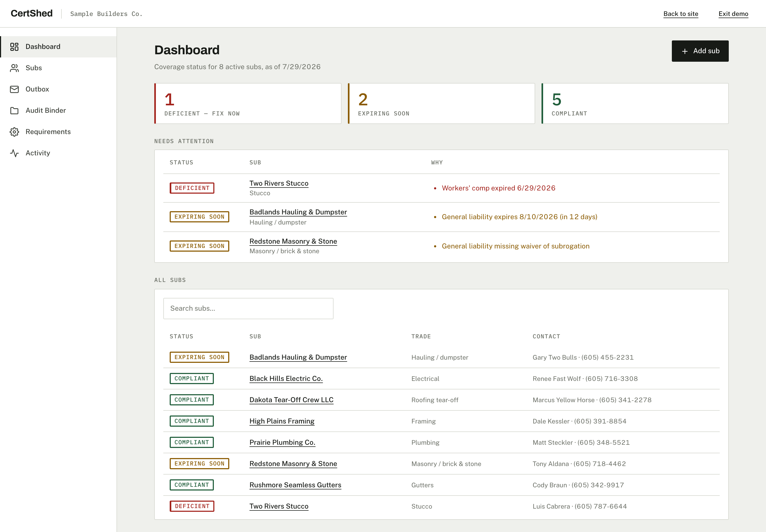Click the Contact column header in All Subs

(546, 336)
